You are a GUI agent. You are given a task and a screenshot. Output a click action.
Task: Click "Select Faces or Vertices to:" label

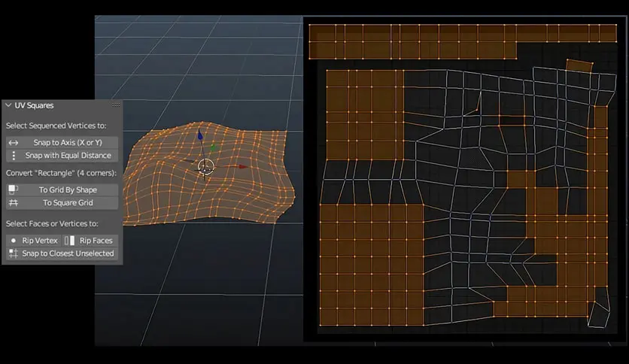click(x=52, y=223)
